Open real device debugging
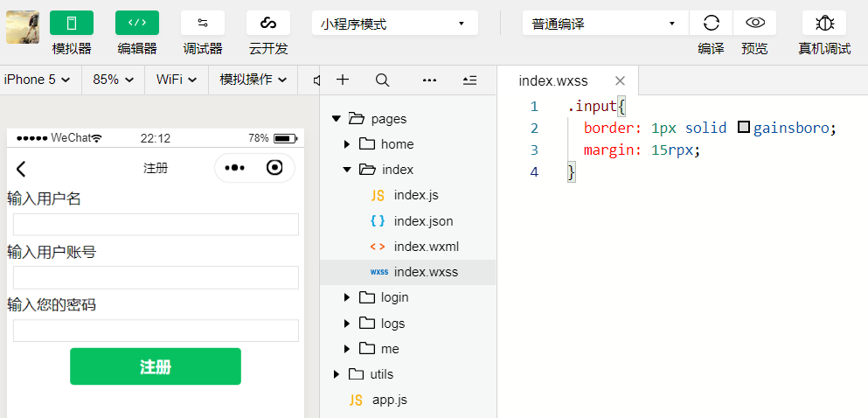Viewport: 868px width, 418px height. tap(823, 24)
